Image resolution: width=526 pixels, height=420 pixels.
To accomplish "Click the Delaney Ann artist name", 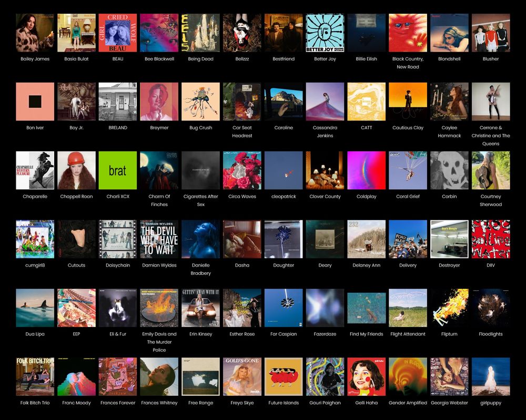I will [366, 265].
